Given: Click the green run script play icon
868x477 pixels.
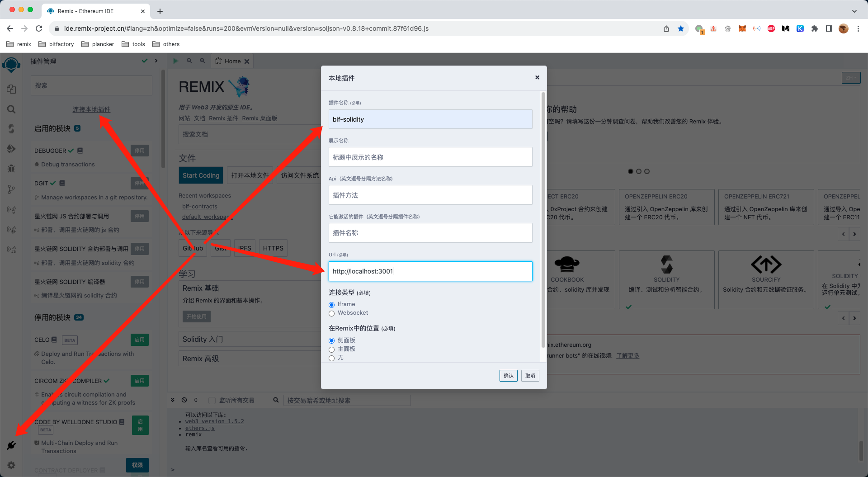Looking at the screenshot, I should point(175,61).
